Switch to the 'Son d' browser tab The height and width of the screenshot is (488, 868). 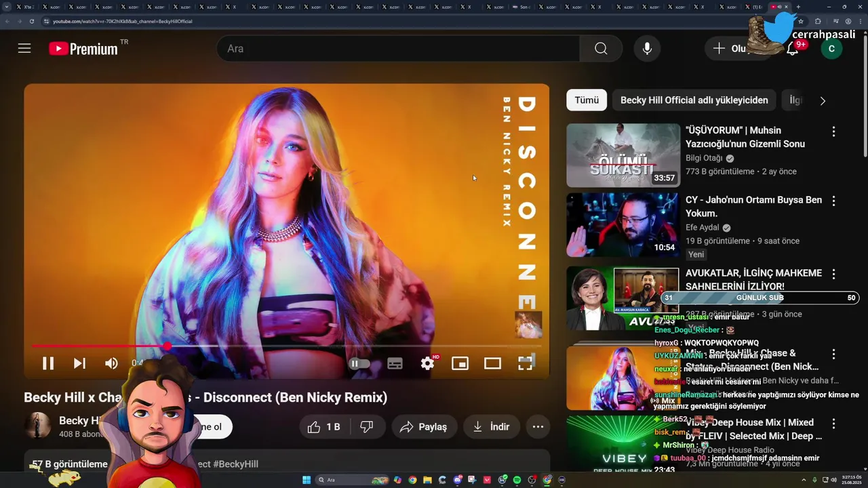click(522, 7)
